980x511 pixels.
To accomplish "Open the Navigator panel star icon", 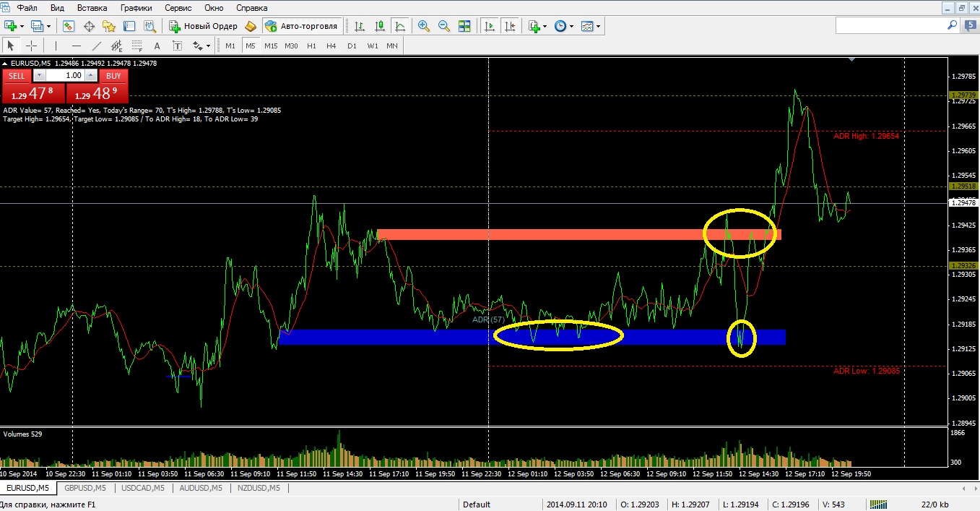I will coord(110,26).
